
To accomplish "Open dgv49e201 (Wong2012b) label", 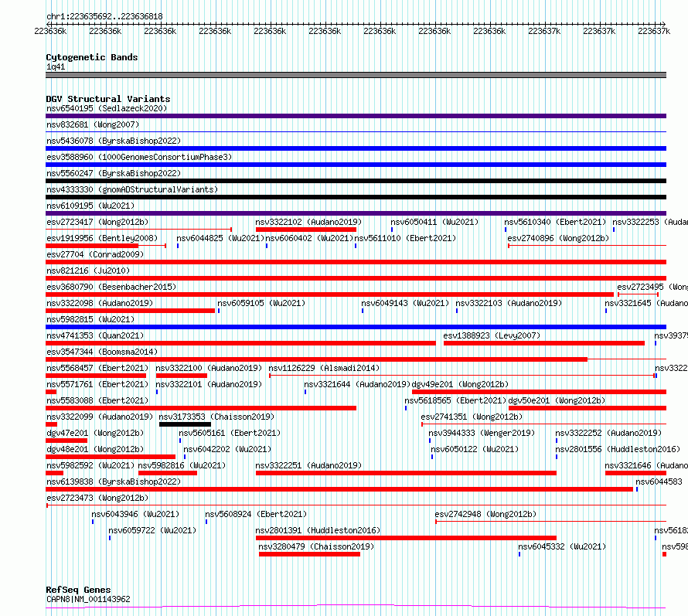I will coord(460,384).
